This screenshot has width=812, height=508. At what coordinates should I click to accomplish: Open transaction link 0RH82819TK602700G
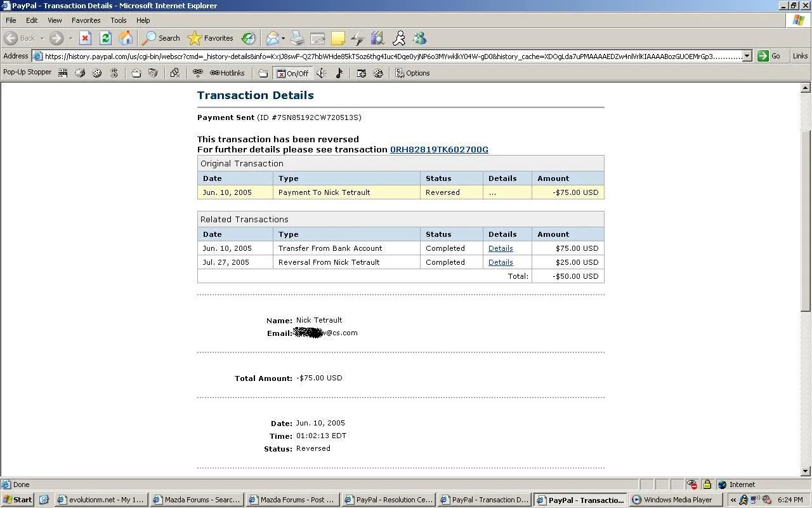(439, 150)
